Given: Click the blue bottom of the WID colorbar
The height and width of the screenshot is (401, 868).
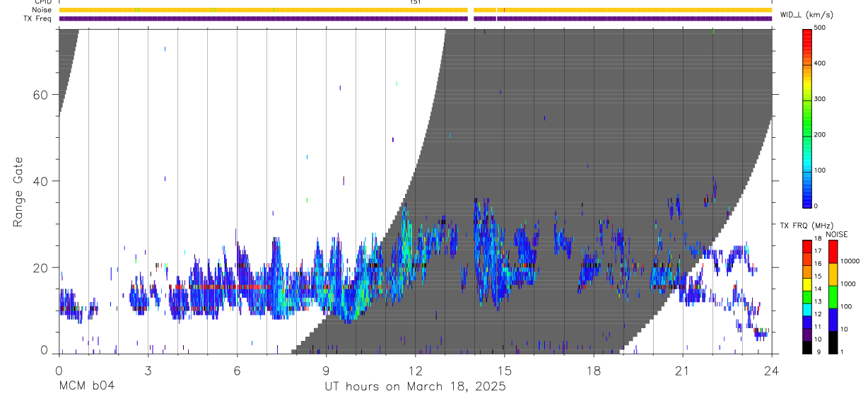Looking at the screenshot, I should click(x=808, y=198).
